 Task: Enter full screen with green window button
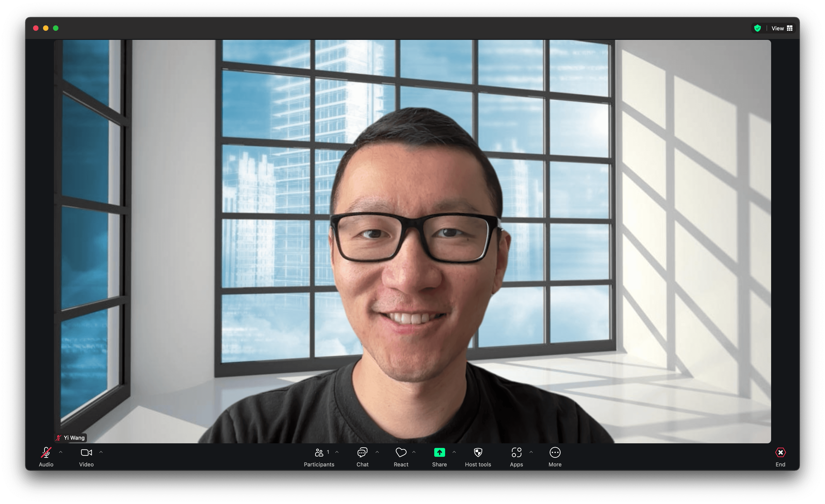click(56, 28)
